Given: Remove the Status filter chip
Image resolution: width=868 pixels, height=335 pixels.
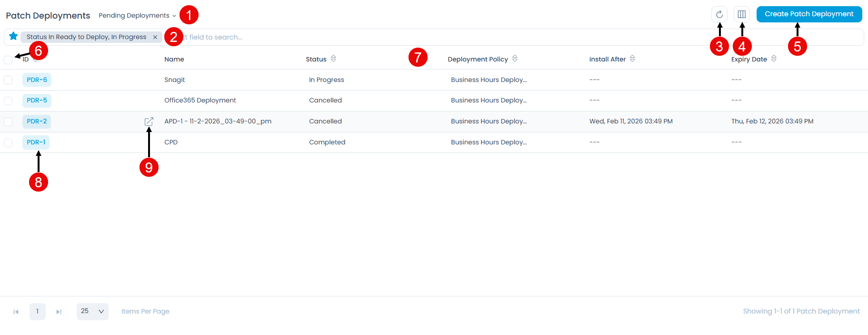Looking at the screenshot, I should tap(155, 37).
